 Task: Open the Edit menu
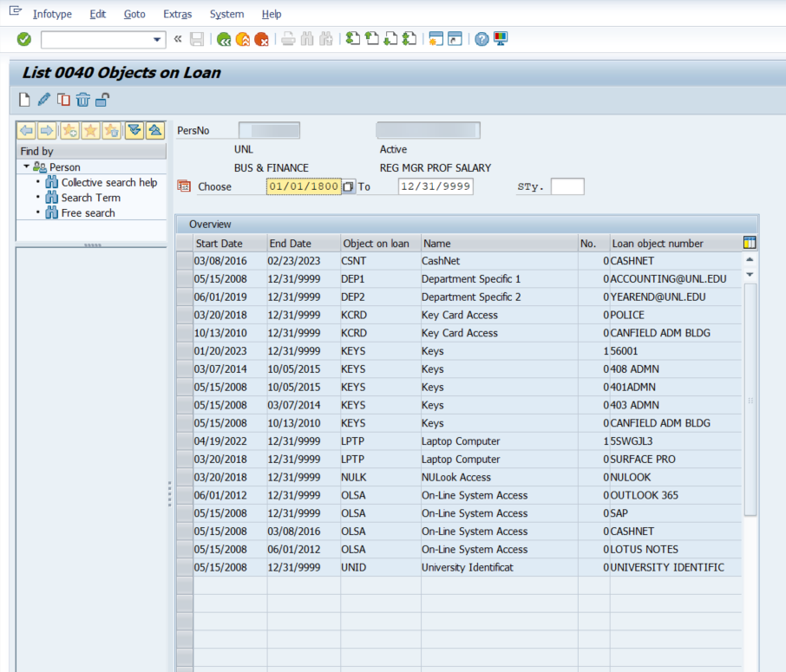click(98, 14)
